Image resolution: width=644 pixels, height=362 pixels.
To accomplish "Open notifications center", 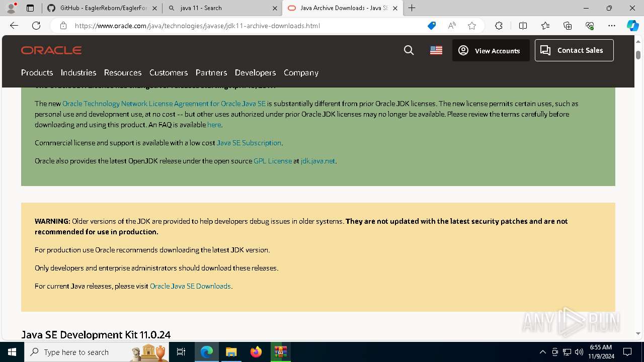I will (x=627, y=352).
